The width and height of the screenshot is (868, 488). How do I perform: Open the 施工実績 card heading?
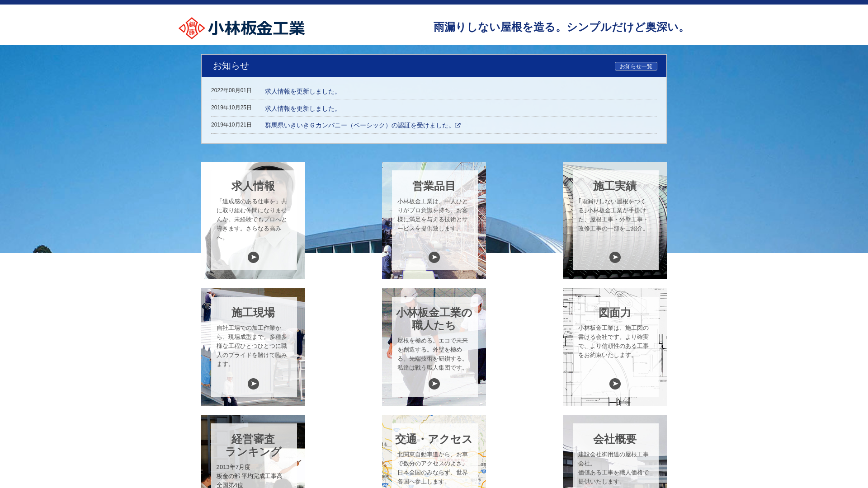click(615, 186)
